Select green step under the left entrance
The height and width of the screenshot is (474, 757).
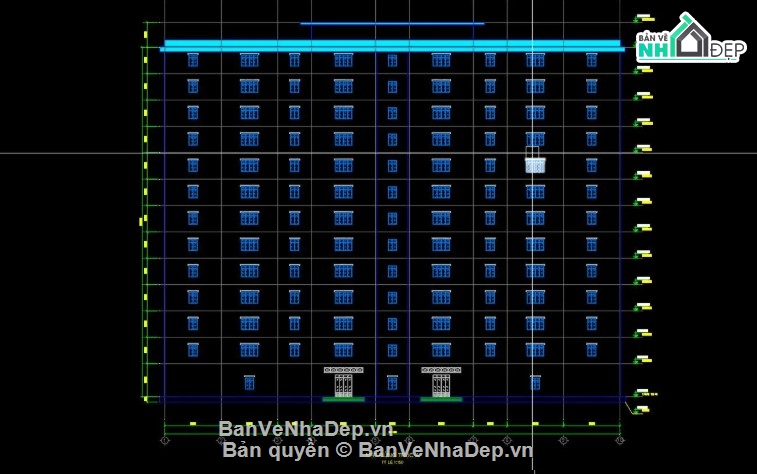click(x=343, y=399)
